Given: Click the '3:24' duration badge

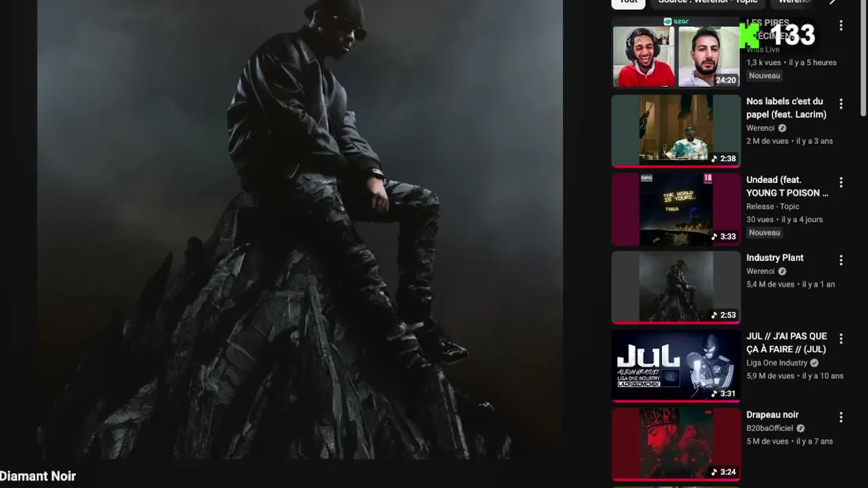Looking at the screenshot, I should 724,472.
